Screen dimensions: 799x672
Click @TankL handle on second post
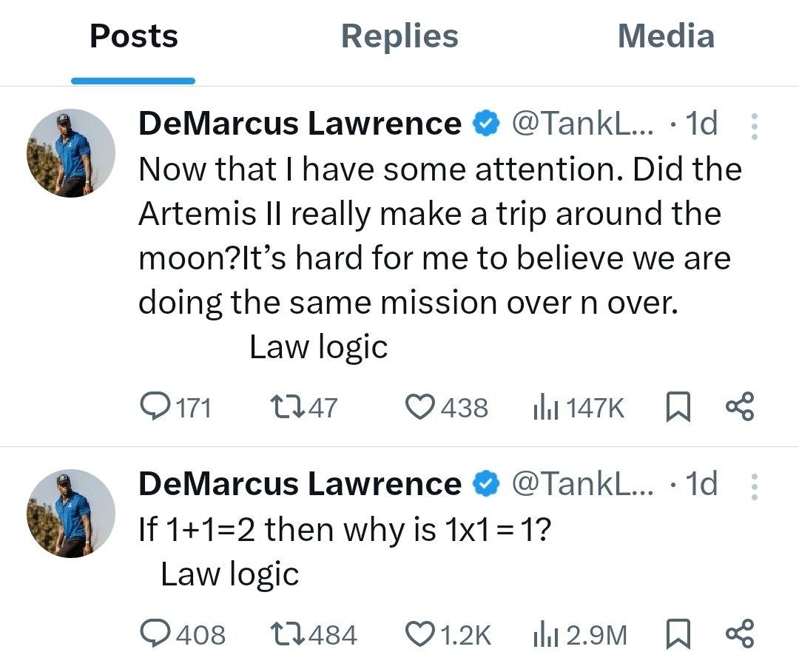(583, 484)
